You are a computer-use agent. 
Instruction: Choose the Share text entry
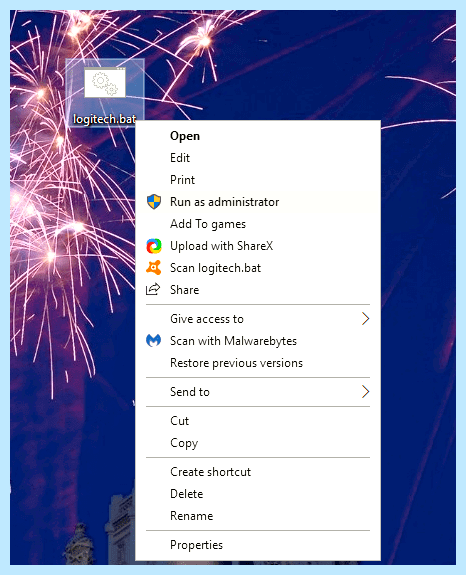pyautogui.click(x=184, y=290)
